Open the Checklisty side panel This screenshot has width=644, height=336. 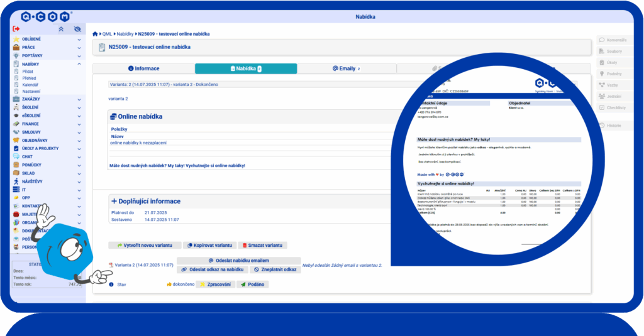[614, 107]
